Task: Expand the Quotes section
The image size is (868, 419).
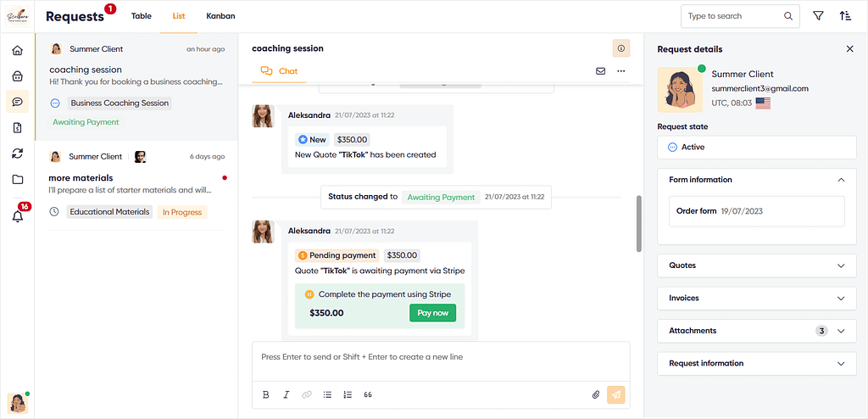Action: point(757,265)
